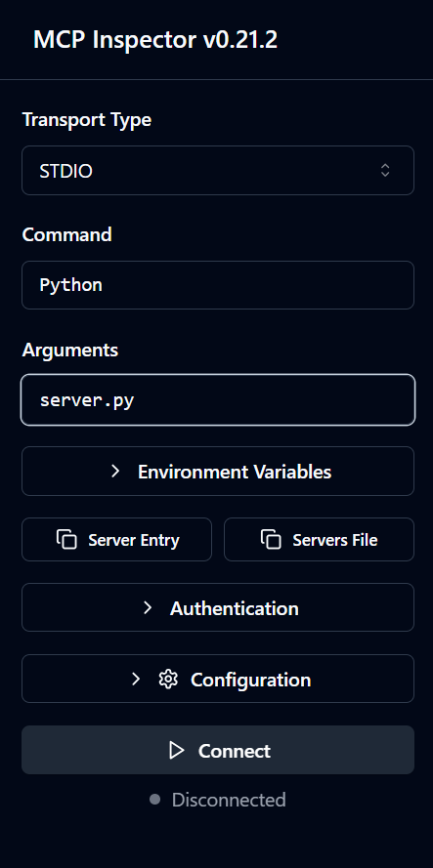Viewport: 433px width, 868px height.
Task: Click the MCP Inspector v0.21.2 title
Action: [x=155, y=40]
